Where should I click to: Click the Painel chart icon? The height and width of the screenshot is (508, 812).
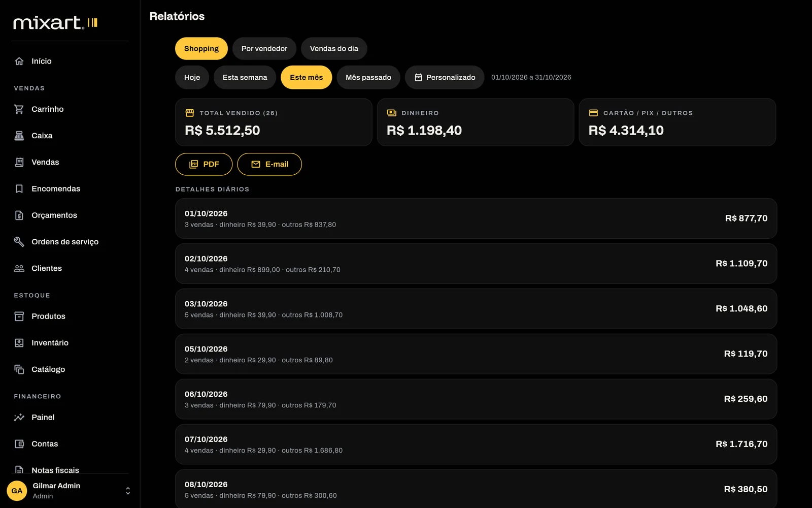tap(19, 418)
